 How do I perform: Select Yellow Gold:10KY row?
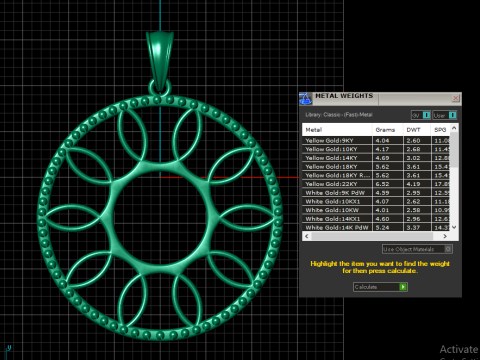[376, 149]
